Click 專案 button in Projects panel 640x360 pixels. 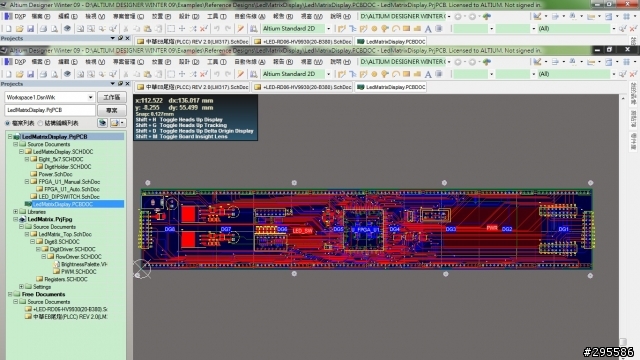click(x=111, y=111)
